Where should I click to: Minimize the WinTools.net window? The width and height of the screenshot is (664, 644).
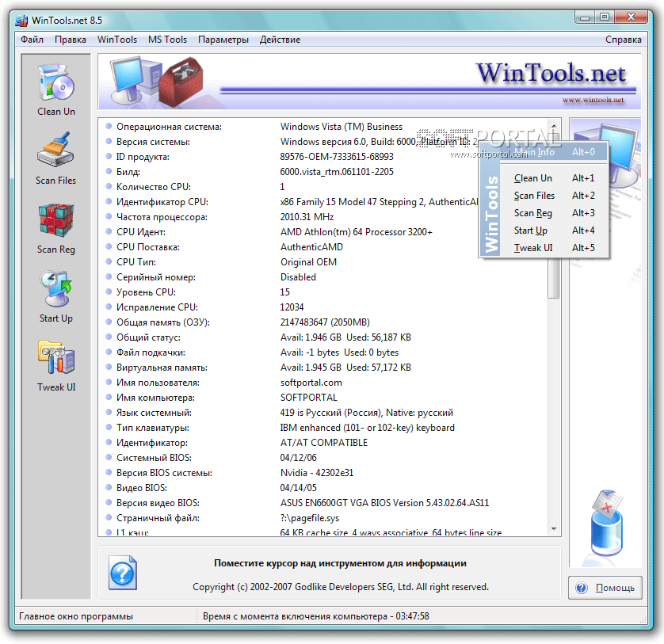[585, 17]
